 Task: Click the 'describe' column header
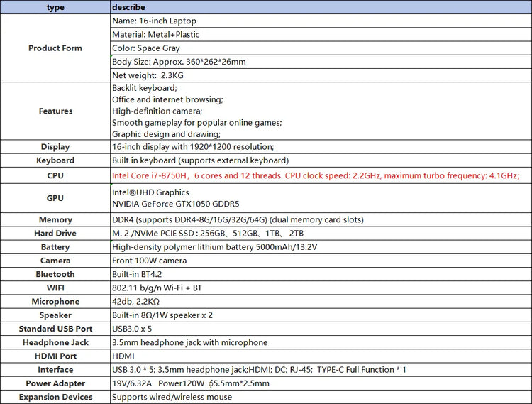click(129, 7)
